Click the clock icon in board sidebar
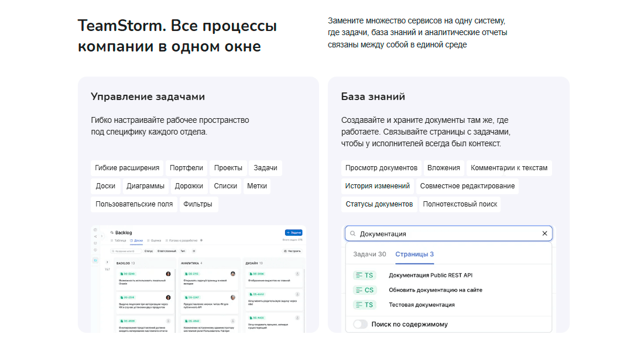The image size is (644, 351). pyautogui.click(x=95, y=250)
